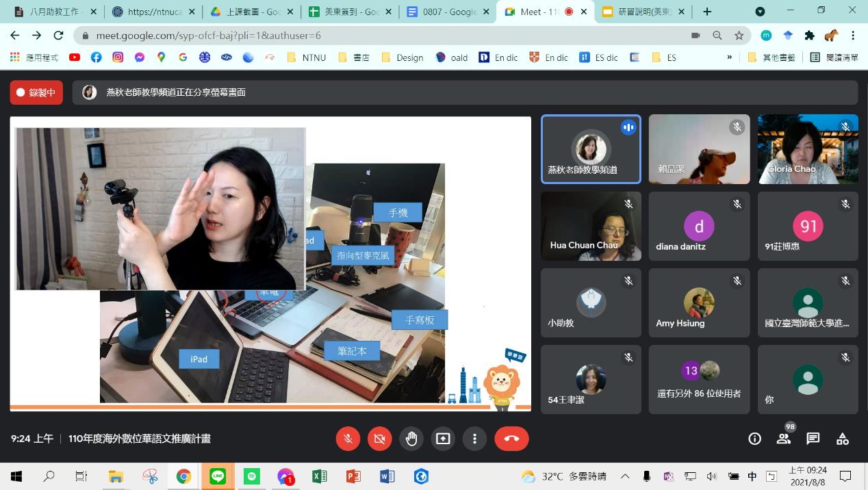
Task: Turn on the camera
Action: (379, 439)
